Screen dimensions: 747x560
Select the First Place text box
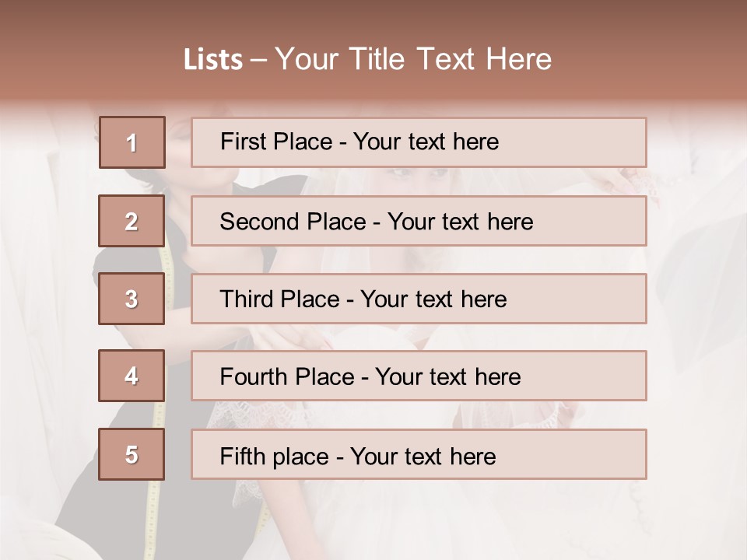pyautogui.click(x=419, y=142)
